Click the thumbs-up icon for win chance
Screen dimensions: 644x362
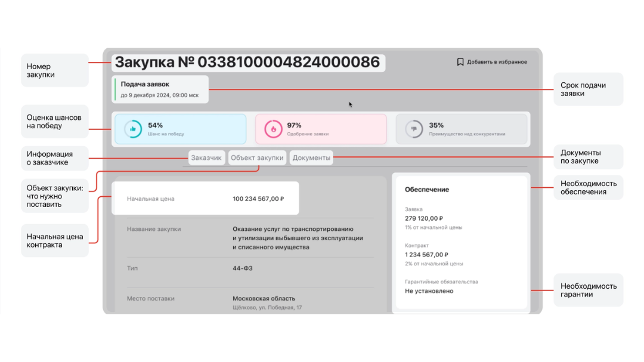point(133,129)
